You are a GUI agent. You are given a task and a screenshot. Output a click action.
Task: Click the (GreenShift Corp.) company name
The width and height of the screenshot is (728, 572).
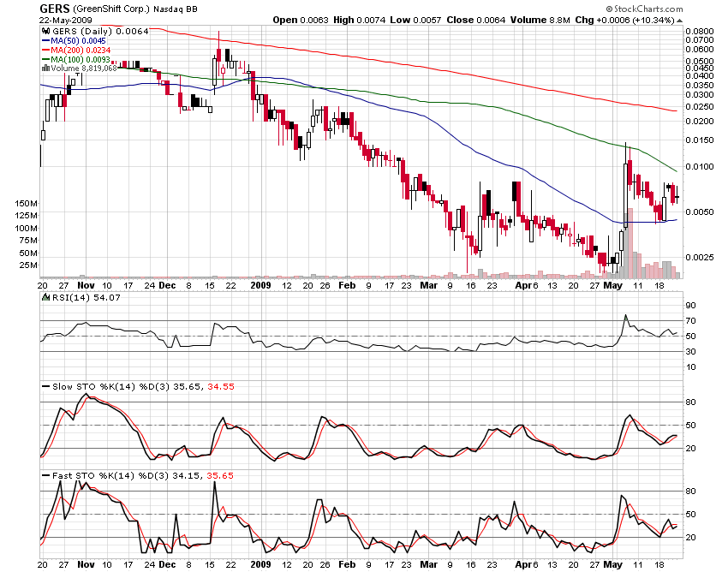pyautogui.click(x=111, y=9)
